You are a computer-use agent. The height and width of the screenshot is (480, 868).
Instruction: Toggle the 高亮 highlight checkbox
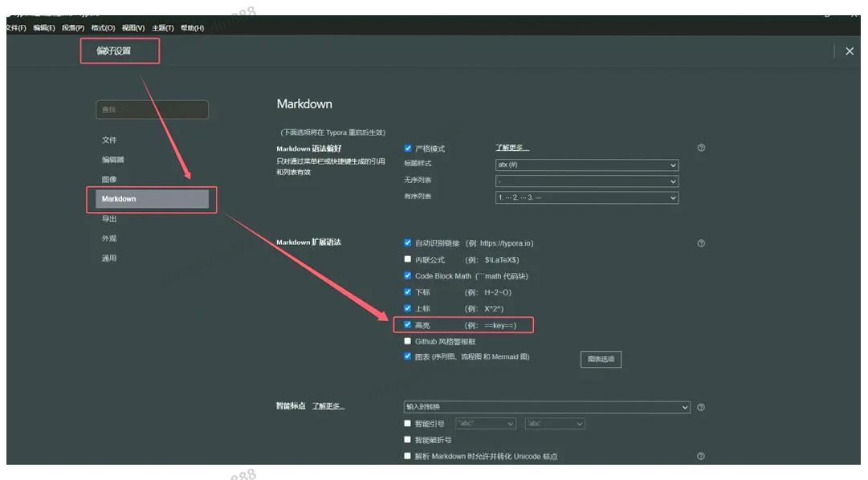coord(407,324)
